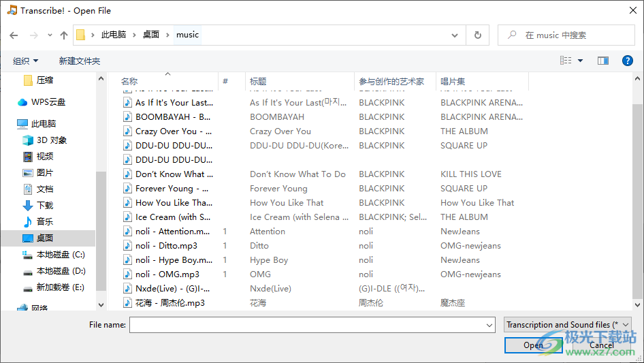This screenshot has height=363, width=644.
Task: Open 音乐 folder in sidebar
Action: [x=45, y=221]
